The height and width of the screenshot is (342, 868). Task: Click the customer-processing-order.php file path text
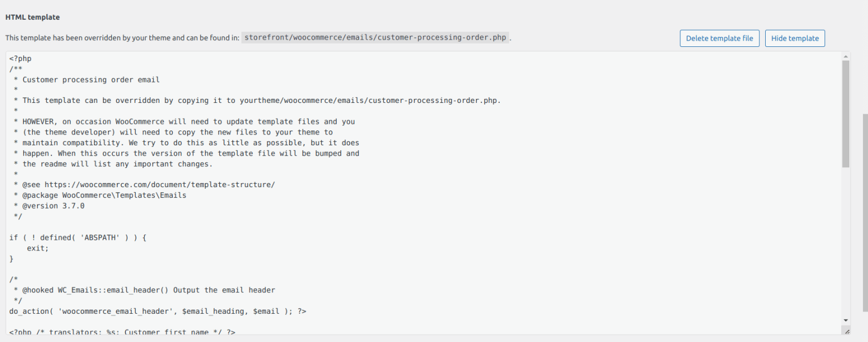click(x=375, y=37)
